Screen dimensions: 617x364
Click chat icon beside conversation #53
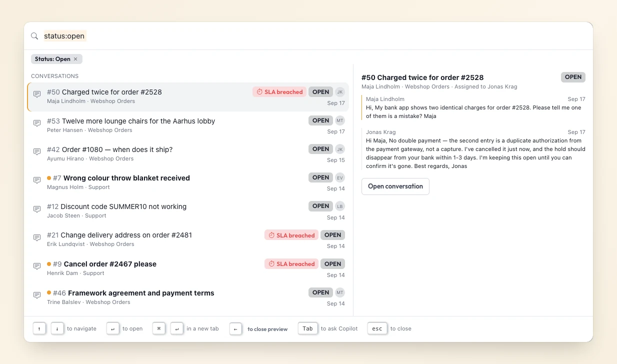(37, 123)
